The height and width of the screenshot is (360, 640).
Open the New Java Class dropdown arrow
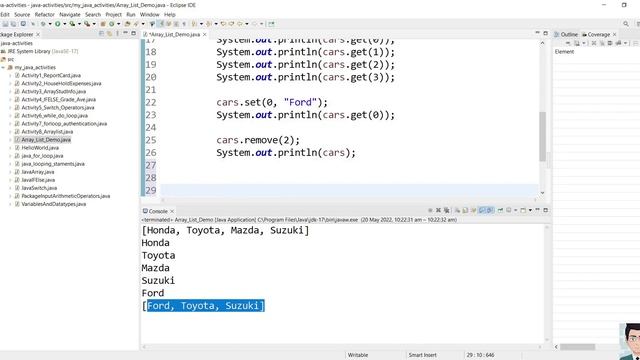[x=118, y=24]
